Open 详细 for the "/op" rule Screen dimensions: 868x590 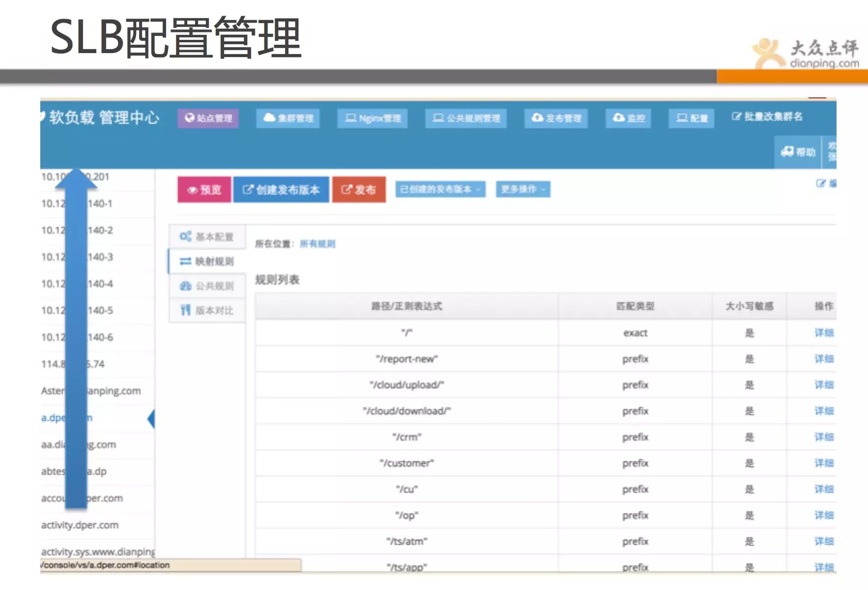[x=824, y=515]
